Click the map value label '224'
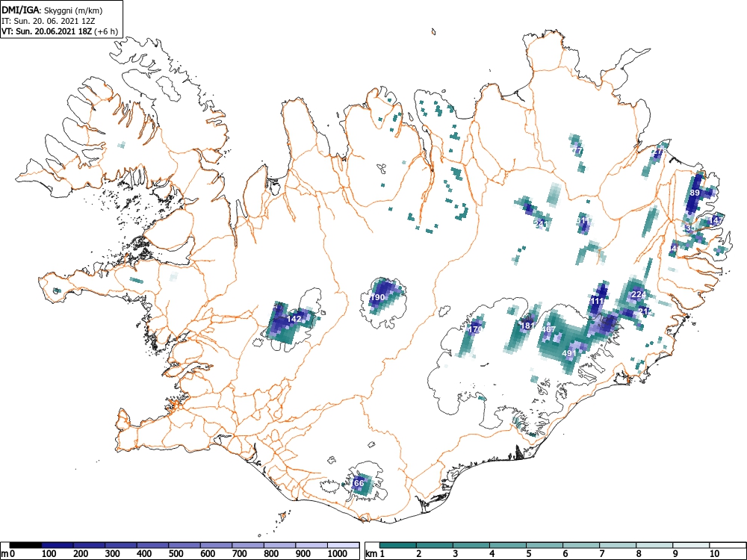Screen dimensions: 747x560 coord(639,294)
